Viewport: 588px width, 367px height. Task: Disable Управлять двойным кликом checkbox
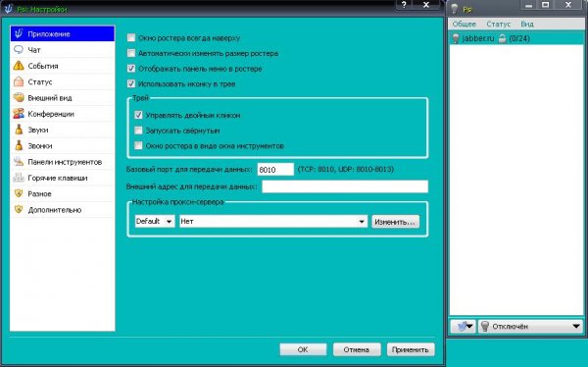tap(138, 115)
